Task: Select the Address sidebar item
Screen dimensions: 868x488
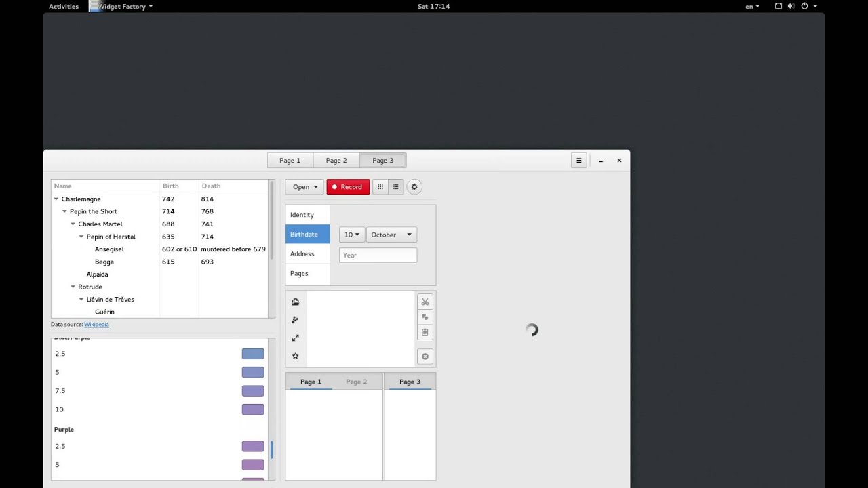Action: click(308, 254)
